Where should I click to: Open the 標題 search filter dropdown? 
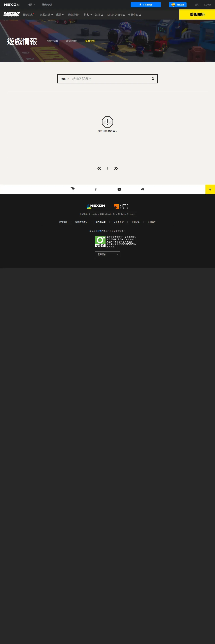point(65,79)
